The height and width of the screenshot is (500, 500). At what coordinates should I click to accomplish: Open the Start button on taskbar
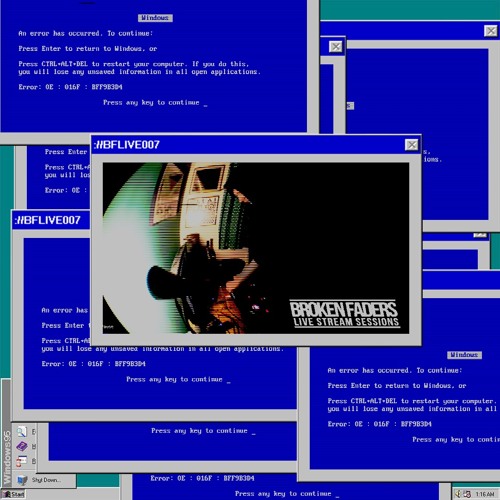14,494
